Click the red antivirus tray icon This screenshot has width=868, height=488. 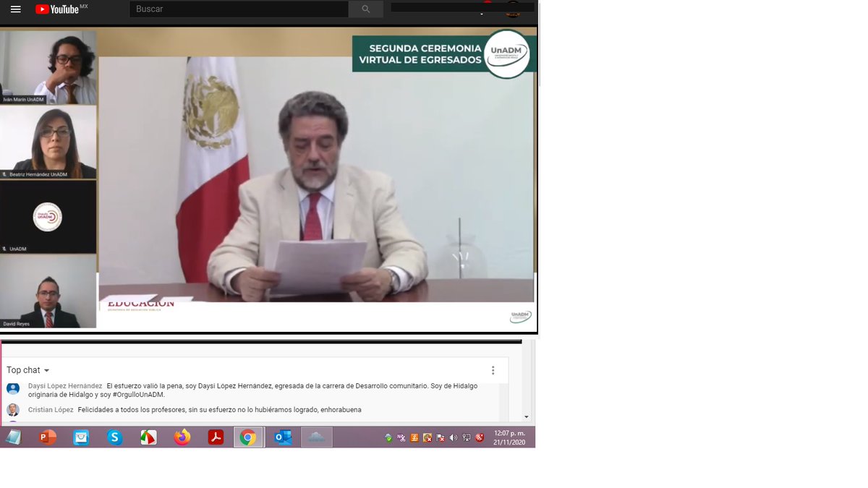tap(480, 437)
